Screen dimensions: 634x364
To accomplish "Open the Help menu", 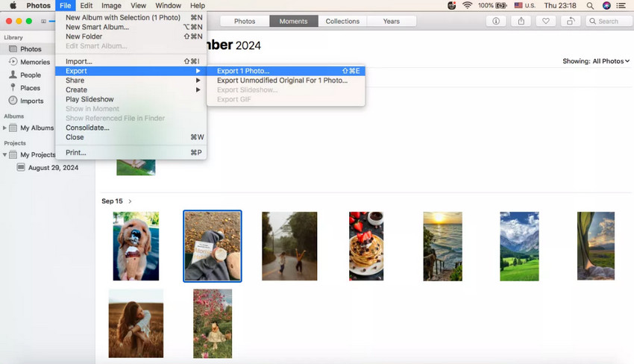I will pyautogui.click(x=198, y=5).
